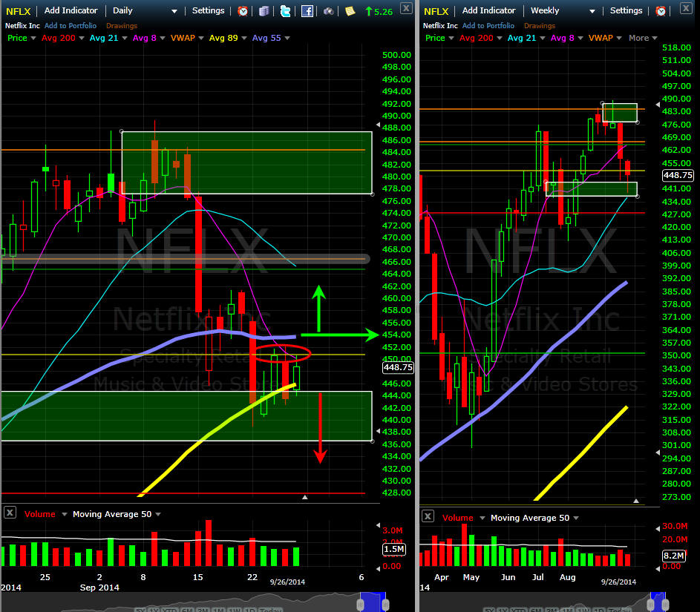Click the NFLX ticker symbol in the Weekly chart
Image resolution: width=700 pixels, height=612 pixels.
(x=436, y=11)
